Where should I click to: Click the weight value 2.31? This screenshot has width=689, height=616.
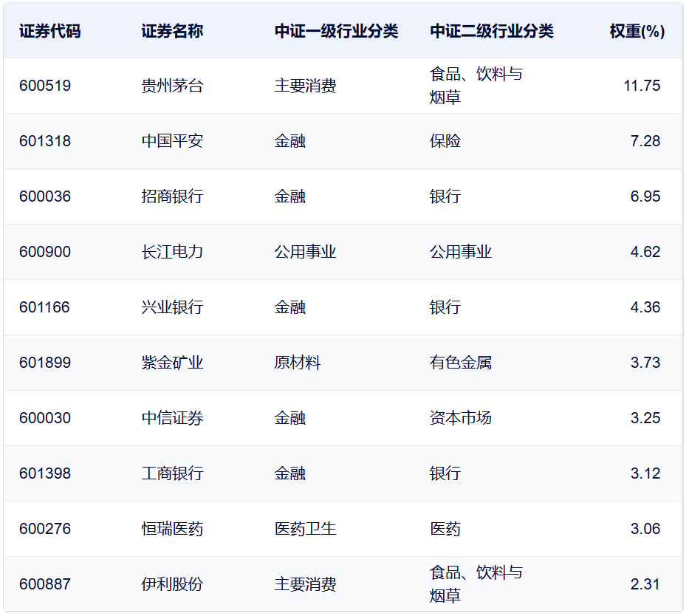[x=645, y=584]
